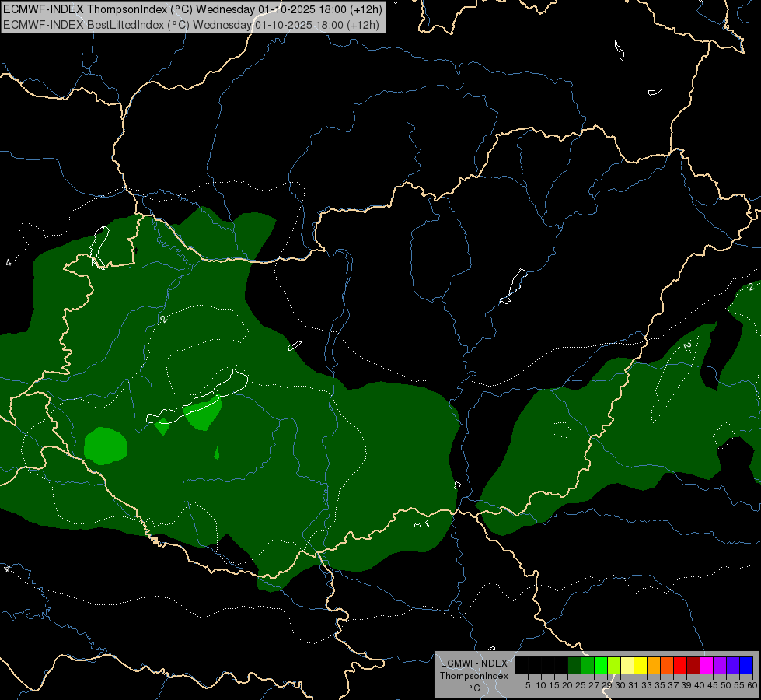This screenshot has width=761, height=700.
Task: Select the dark red 39–40 legend swatch
Action: [x=693, y=665]
